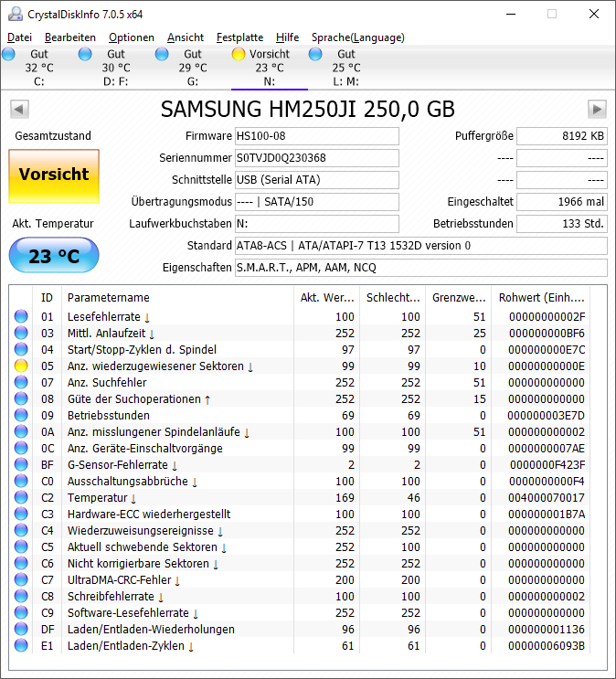Click the ID column header
This screenshot has height=679, width=616.
point(48,298)
